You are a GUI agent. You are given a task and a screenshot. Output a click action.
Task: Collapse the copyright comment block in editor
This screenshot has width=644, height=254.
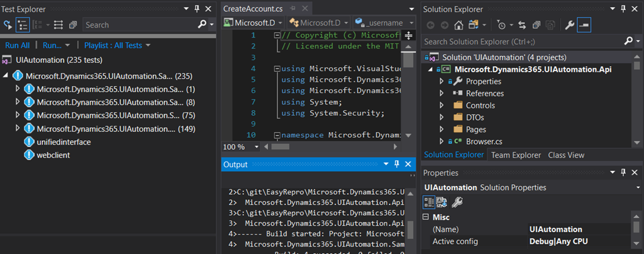point(277,35)
